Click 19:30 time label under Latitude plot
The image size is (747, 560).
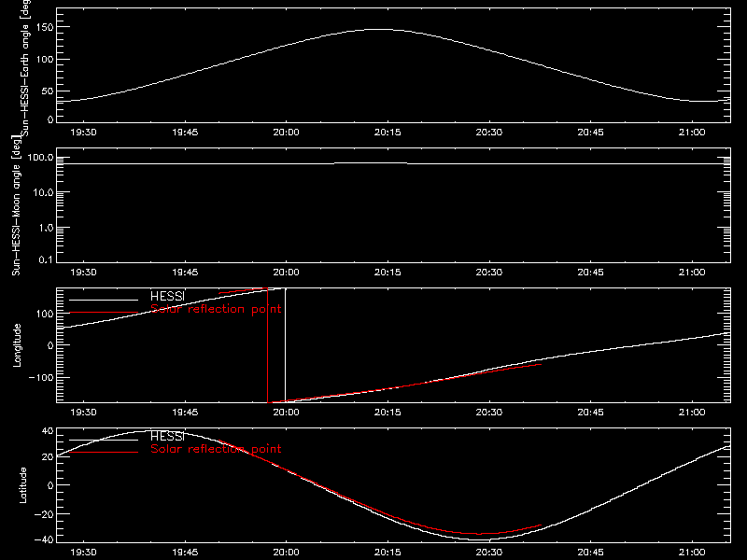click(x=83, y=553)
